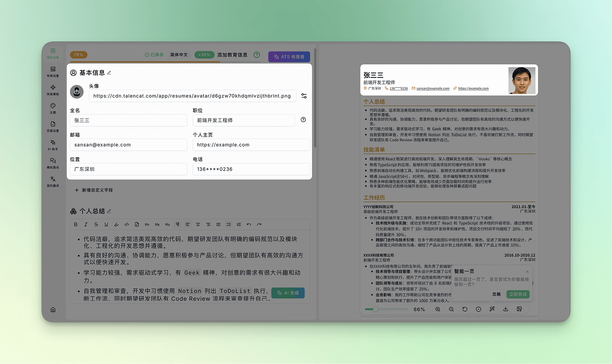Open the 简历翻译 resume translation tool
This screenshot has width=612, height=364.
(x=53, y=181)
